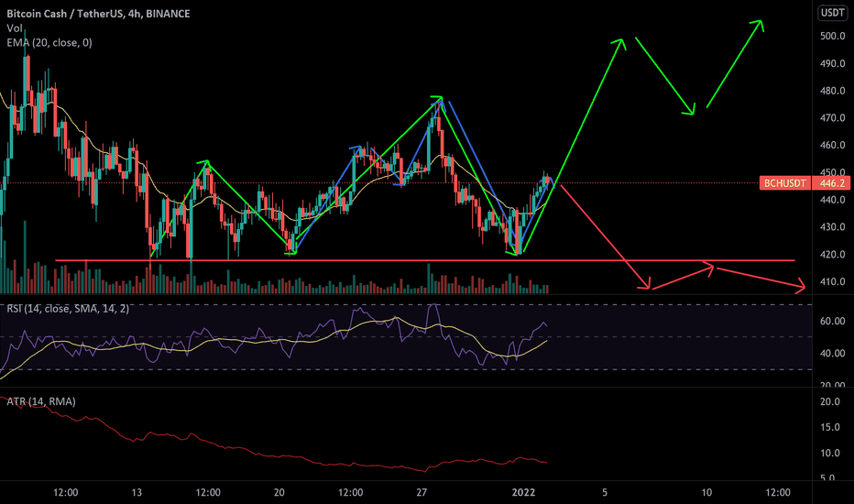Click the 490.0 price axis label
Viewport: 854px width, 504px height.
click(832, 64)
